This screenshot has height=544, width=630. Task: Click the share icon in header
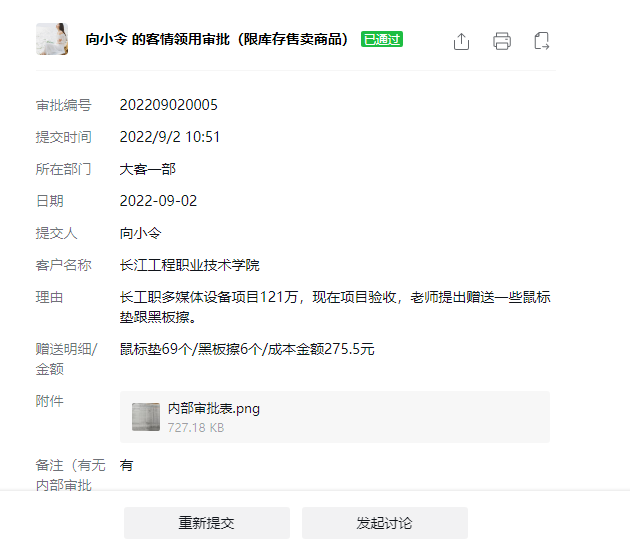point(461,41)
